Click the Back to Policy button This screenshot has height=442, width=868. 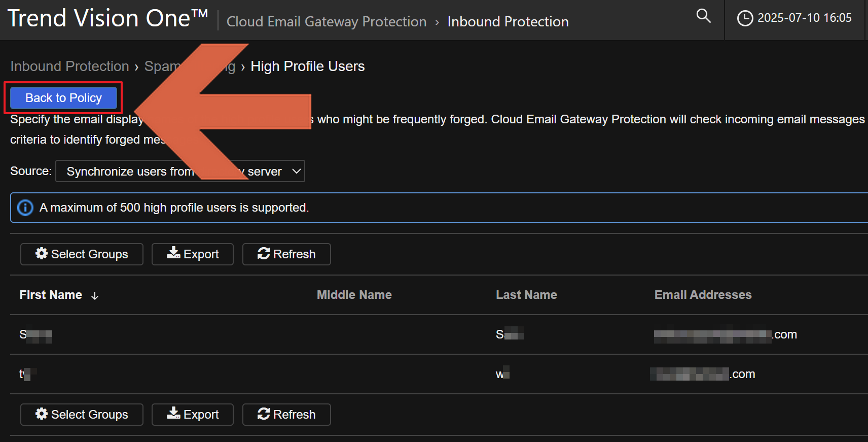[63, 98]
